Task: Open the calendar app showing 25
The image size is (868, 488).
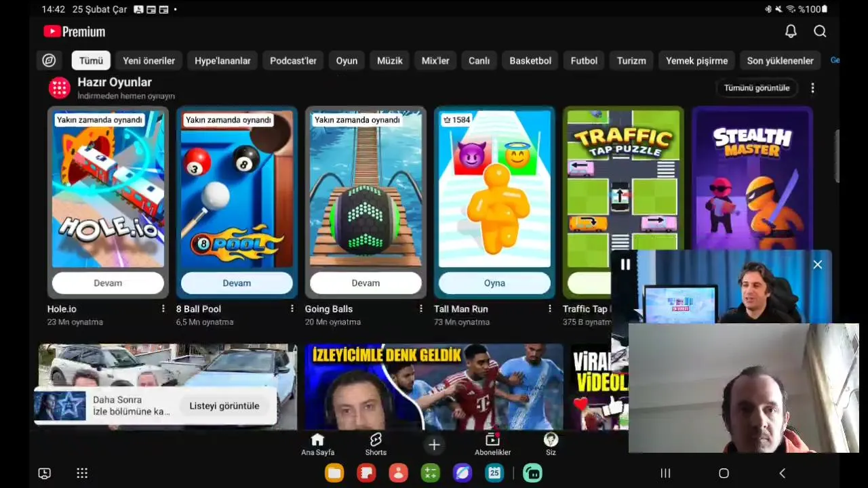Action: coord(494,473)
